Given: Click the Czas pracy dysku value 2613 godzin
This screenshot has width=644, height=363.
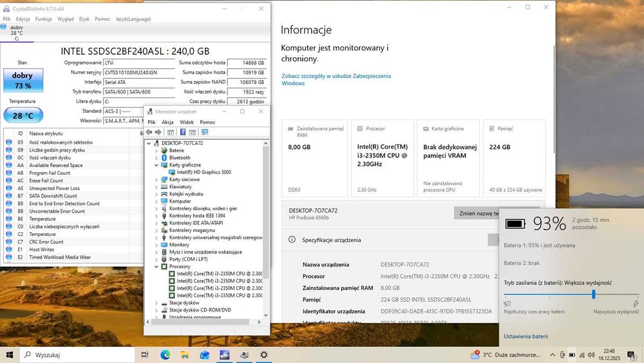Looking at the screenshot, I should pyautogui.click(x=247, y=101).
